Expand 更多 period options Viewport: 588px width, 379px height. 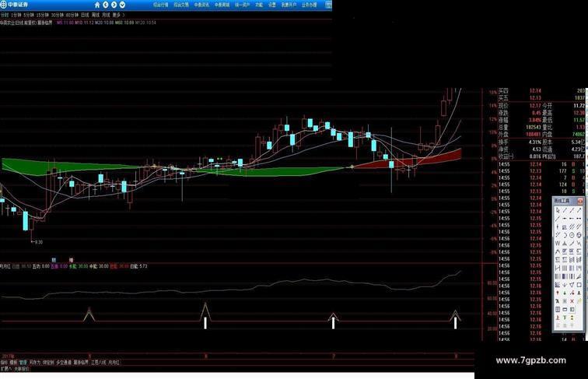pyautogui.click(x=117, y=15)
